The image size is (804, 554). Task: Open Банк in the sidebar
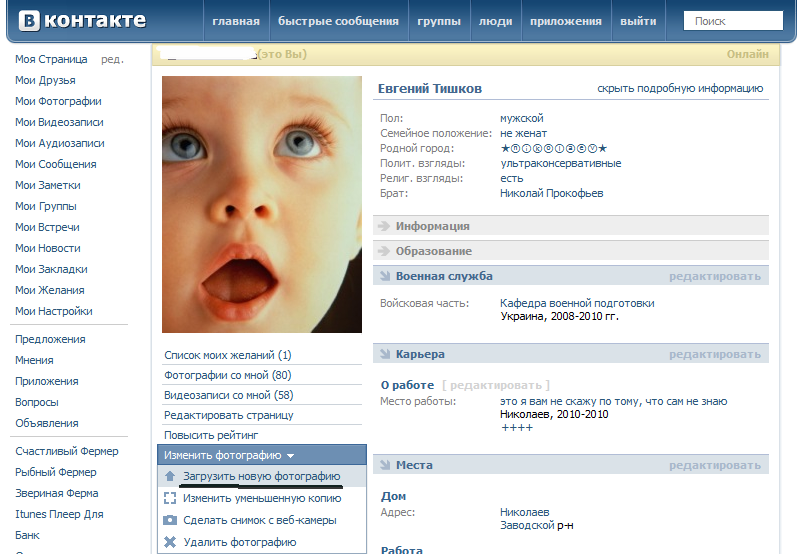(x=27, y=535)
